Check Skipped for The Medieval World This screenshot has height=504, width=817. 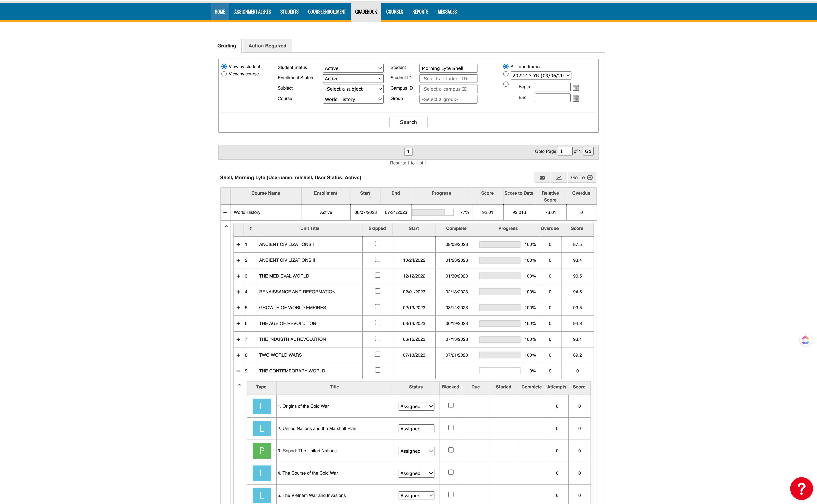[x=377, y=275]
